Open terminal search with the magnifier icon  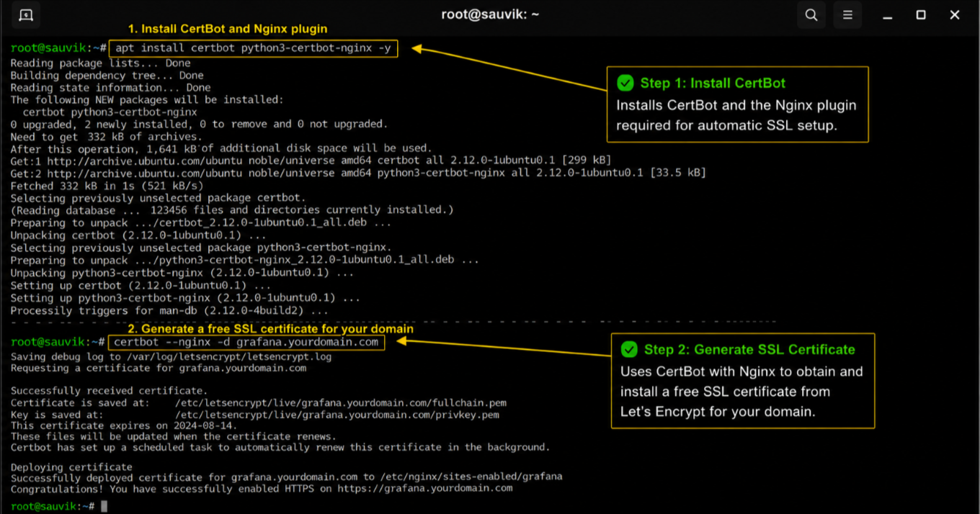coord(811,15)
